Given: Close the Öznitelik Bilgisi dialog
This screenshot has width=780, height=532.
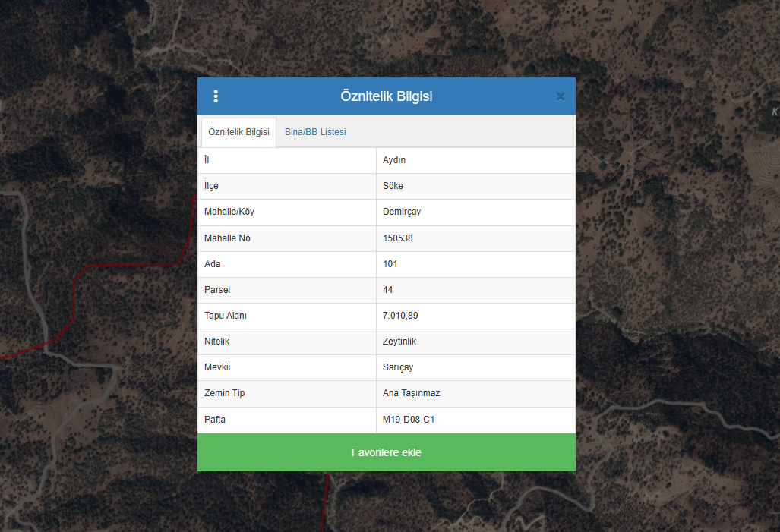Looking at the screenshot, I should coord(560,96).
